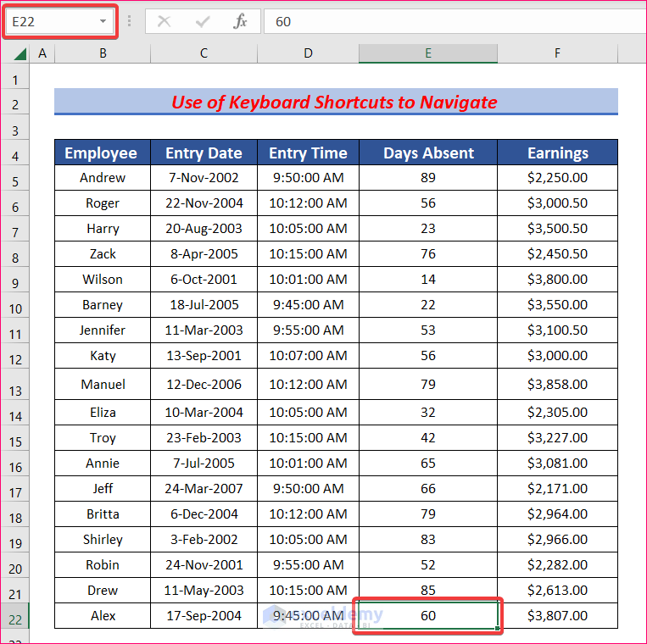Select the cell with '17-Sep-2004'
Screen dimensions: 647x644
(204, 615)
